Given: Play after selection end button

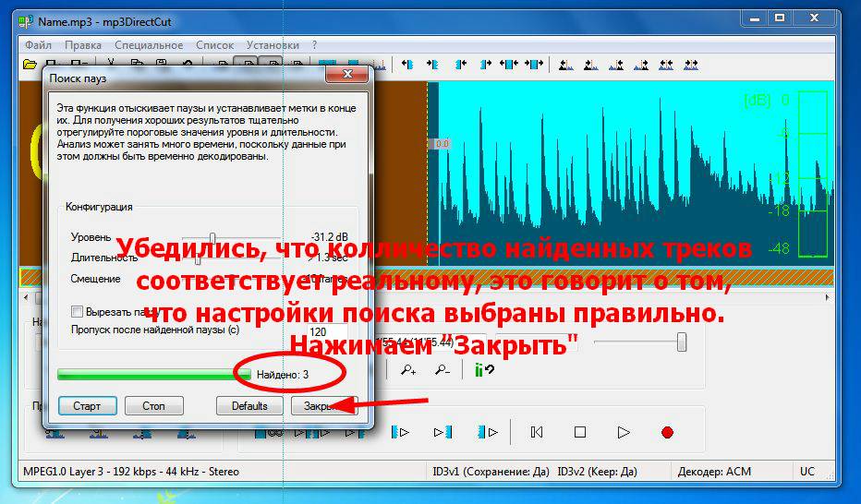Looking at the screenshot, I should [x=488, y=432].
